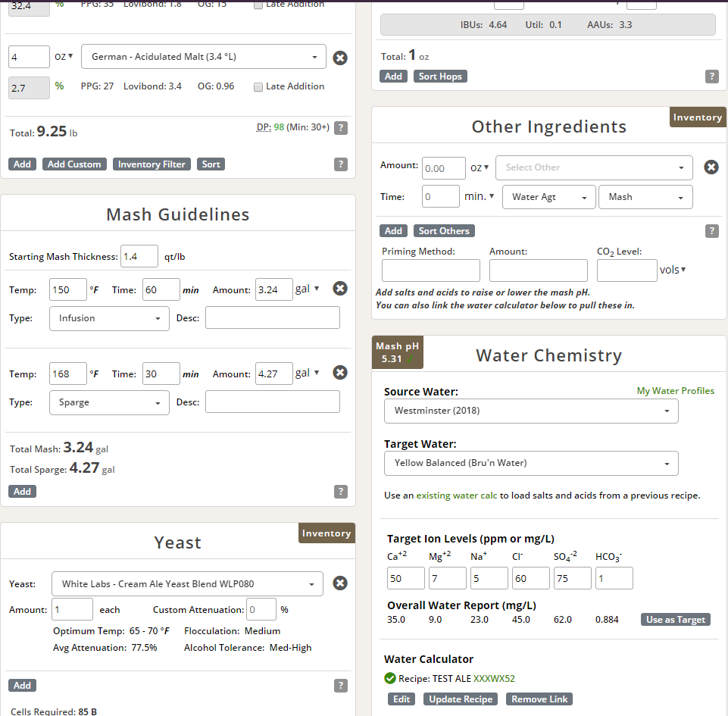Viewport: 728px width, 716px height.
Task: Delete the 168°F Sparge mash step
Action: 340,373
